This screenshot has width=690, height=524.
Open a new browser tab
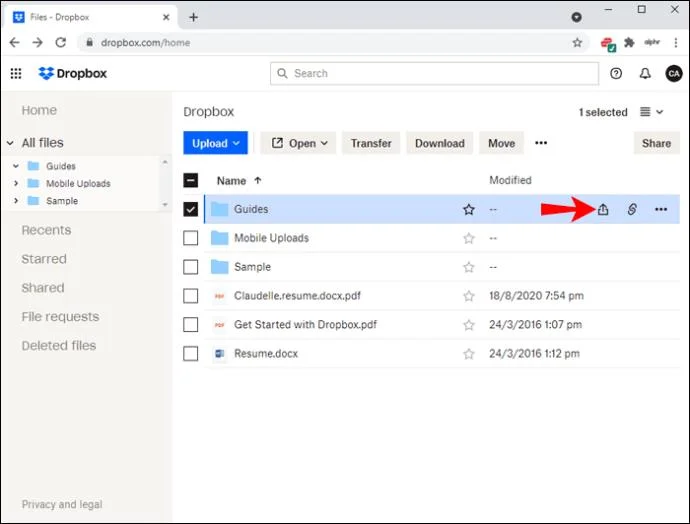coord(193,17)
